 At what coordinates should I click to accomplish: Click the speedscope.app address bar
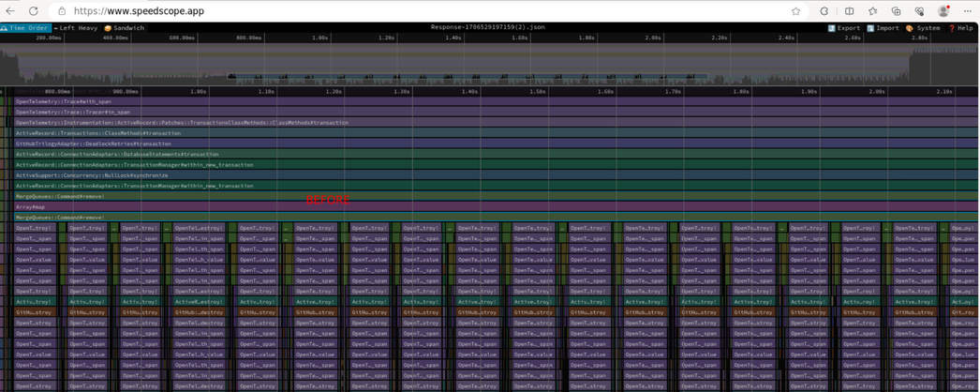pos(375,11)
